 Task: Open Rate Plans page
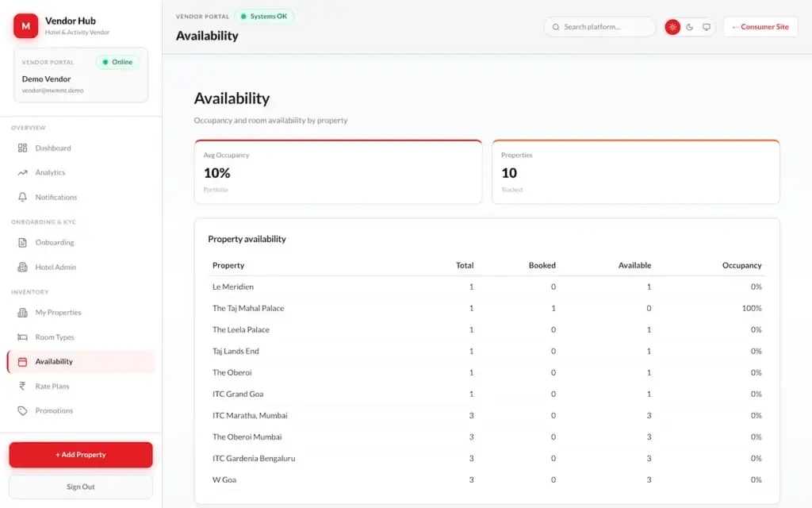pos(81,387)
